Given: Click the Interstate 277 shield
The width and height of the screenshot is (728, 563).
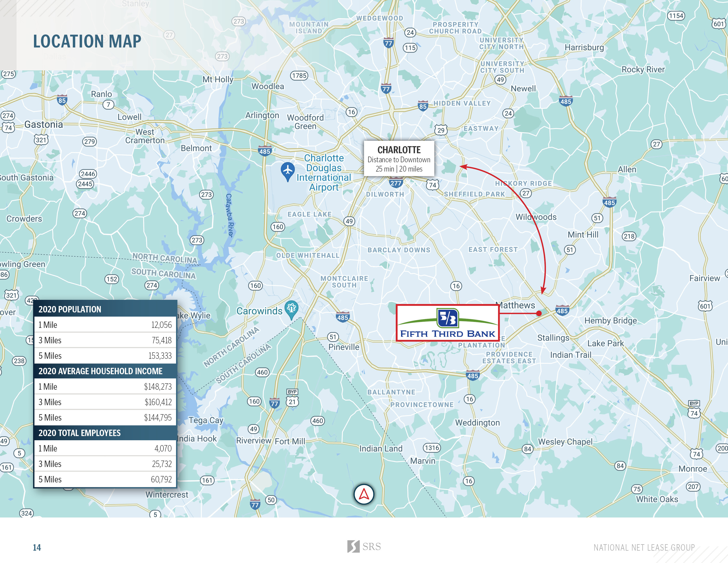Looking at the screenshot, I should click(x=396, y=183).
